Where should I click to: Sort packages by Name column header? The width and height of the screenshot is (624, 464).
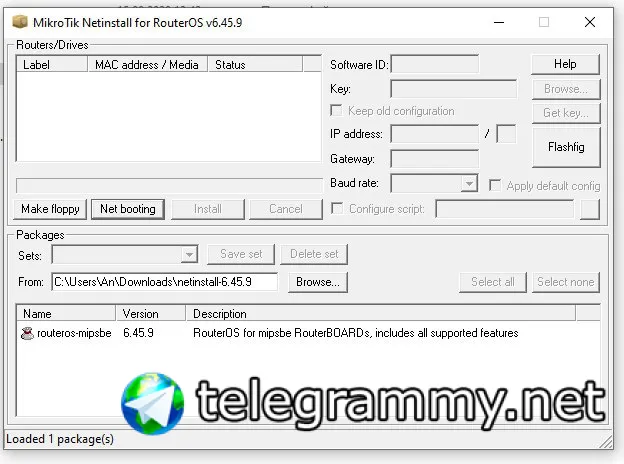[66, 314]
